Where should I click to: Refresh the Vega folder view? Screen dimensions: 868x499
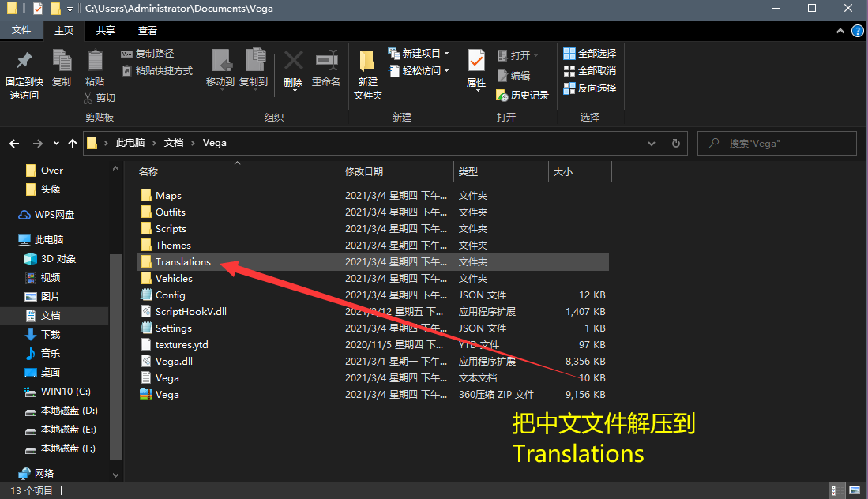pos(676,143)
